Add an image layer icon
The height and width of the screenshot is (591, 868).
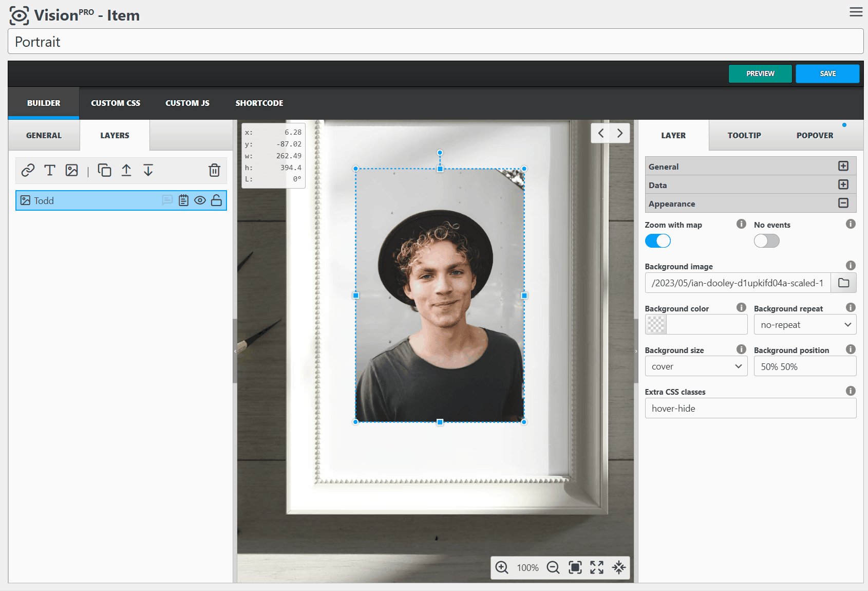[72, 170]
